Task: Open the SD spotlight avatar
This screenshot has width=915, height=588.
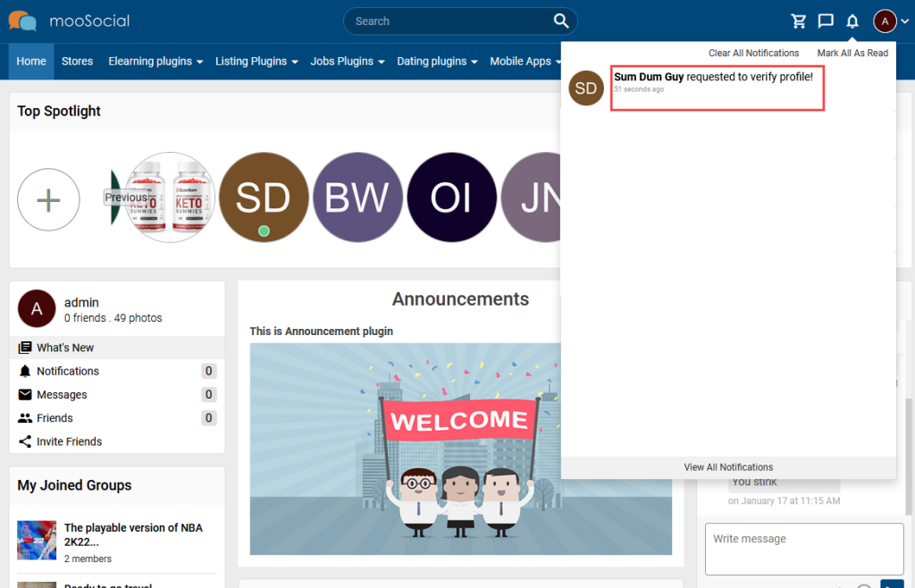Action: 264,197
